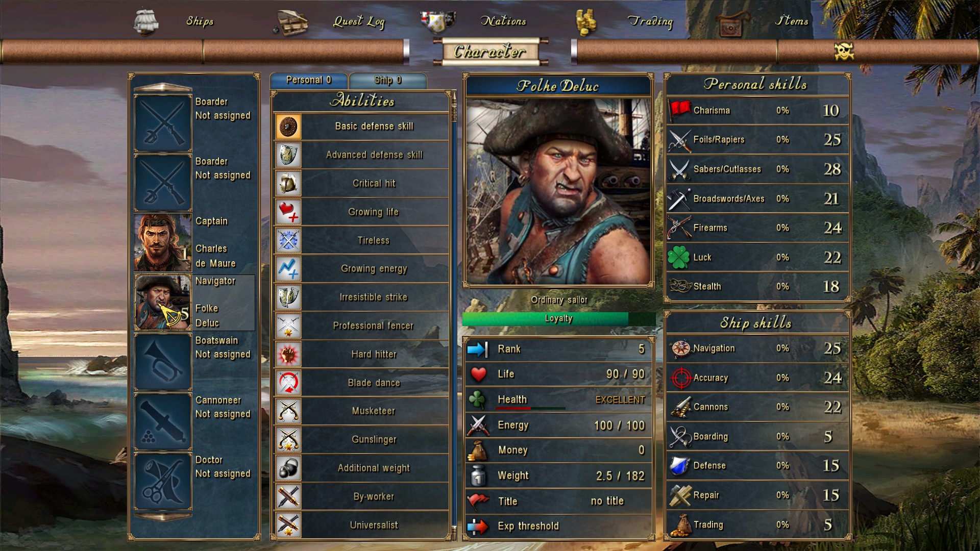Open the Ships menu ship icon

click(145, 22)
